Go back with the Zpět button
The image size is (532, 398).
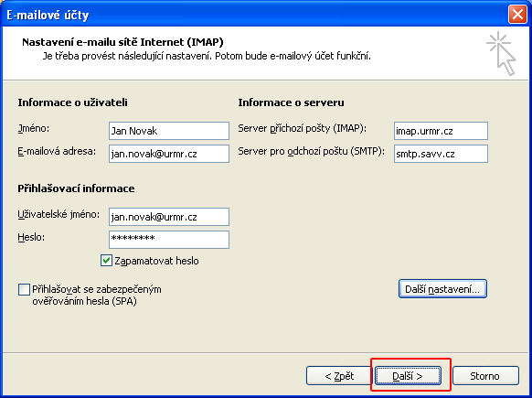click(x=339, y=376)
